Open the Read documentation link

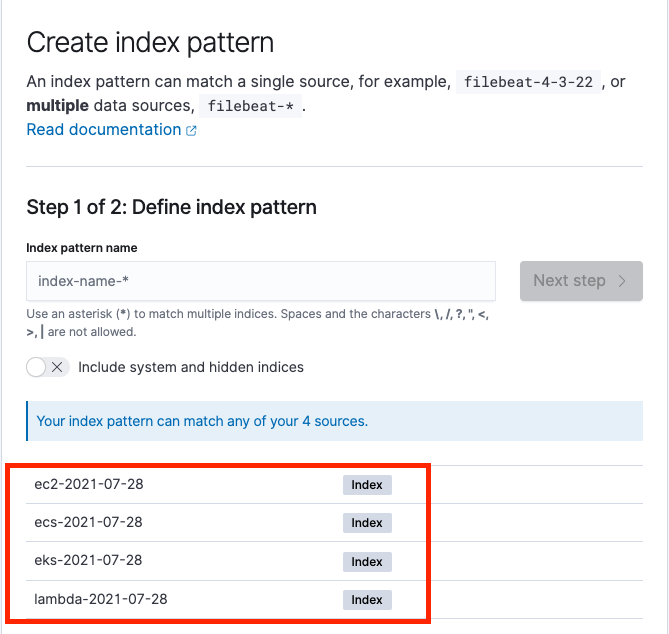point(111,130)
